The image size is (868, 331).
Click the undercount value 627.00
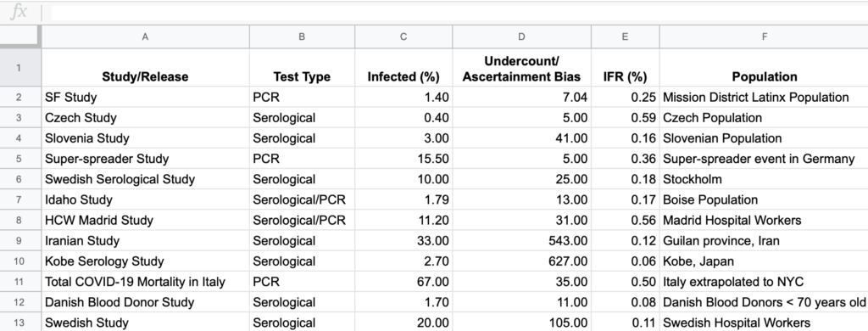[x=521, y=261]
